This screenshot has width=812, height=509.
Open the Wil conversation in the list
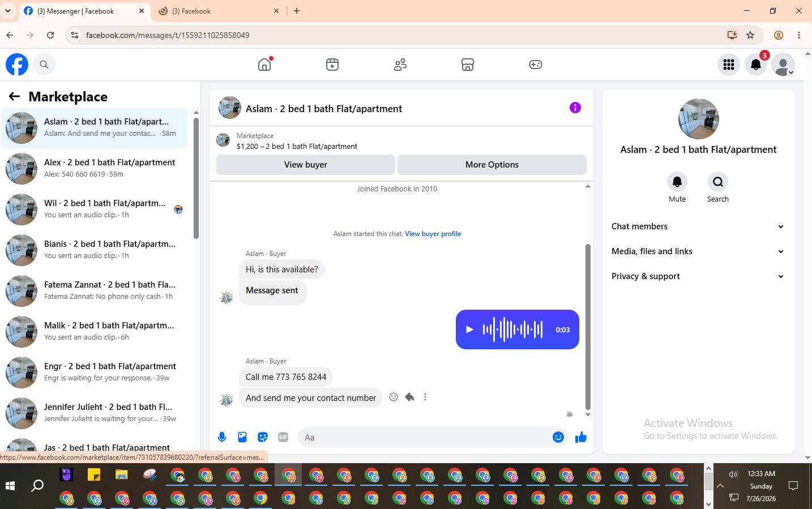click(95, 209)
